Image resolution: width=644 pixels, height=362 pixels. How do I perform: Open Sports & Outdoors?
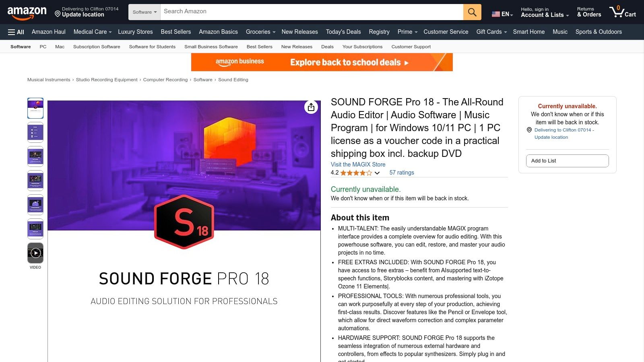coord(599,32)
